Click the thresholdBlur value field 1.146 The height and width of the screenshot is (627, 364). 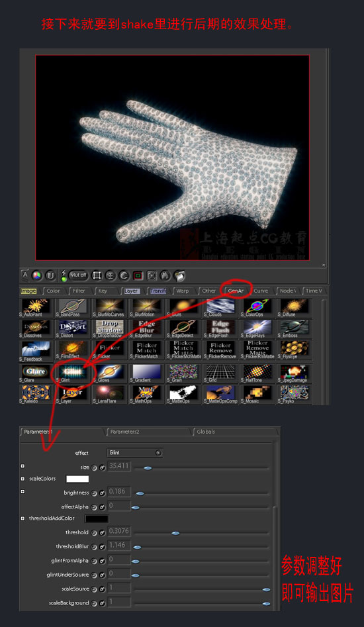click(x=119, y=546)
